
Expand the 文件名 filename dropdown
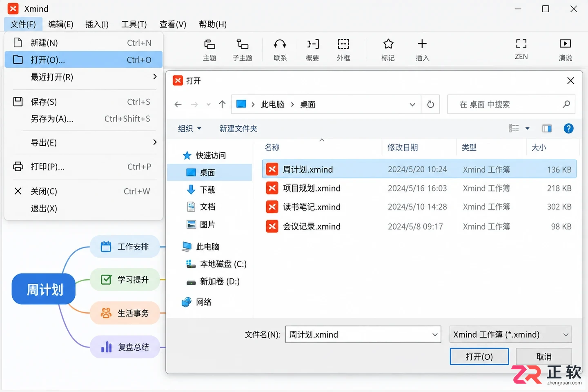[435, 335]
